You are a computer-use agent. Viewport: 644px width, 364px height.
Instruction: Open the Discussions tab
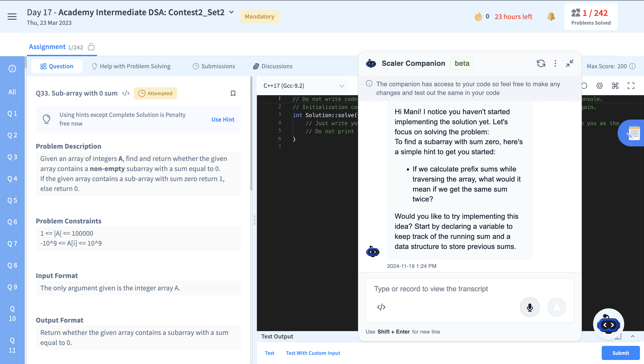(x=273, y=66)
